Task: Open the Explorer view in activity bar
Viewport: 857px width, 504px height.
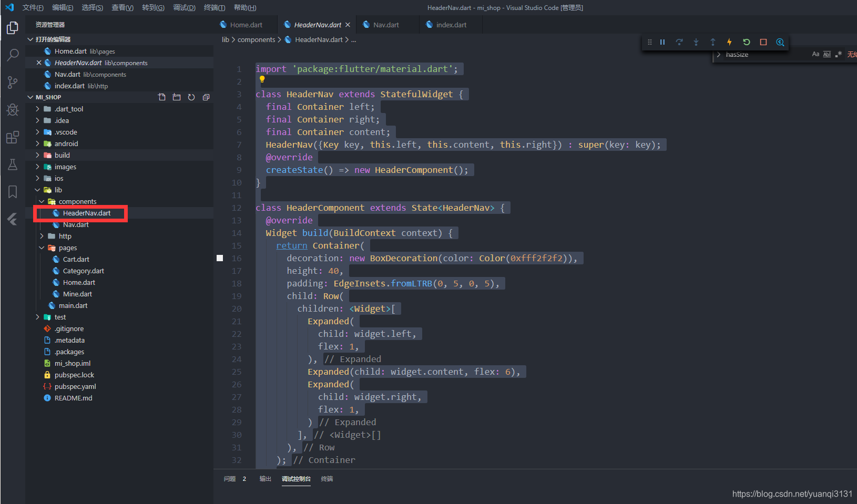Action: point(13,27)
